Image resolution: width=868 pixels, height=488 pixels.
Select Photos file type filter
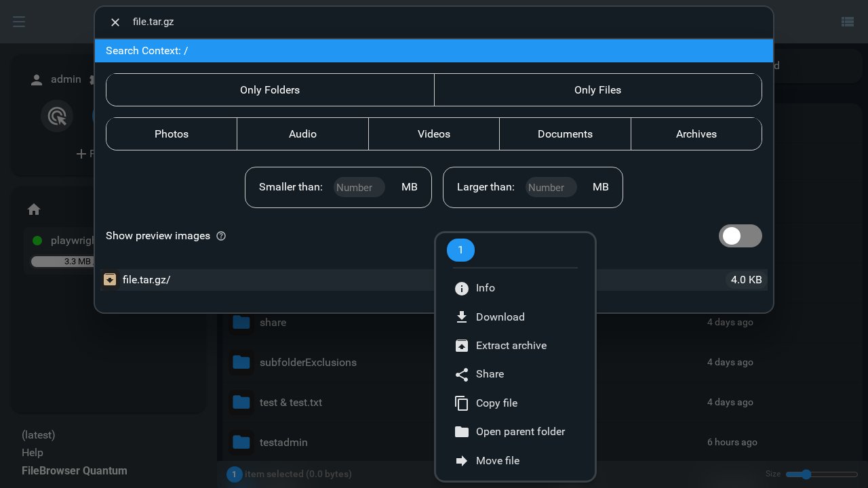(172, 134)
